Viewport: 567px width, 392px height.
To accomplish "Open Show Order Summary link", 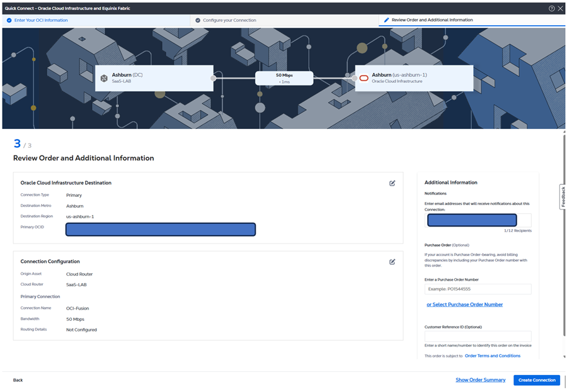I will pos(480,380).
